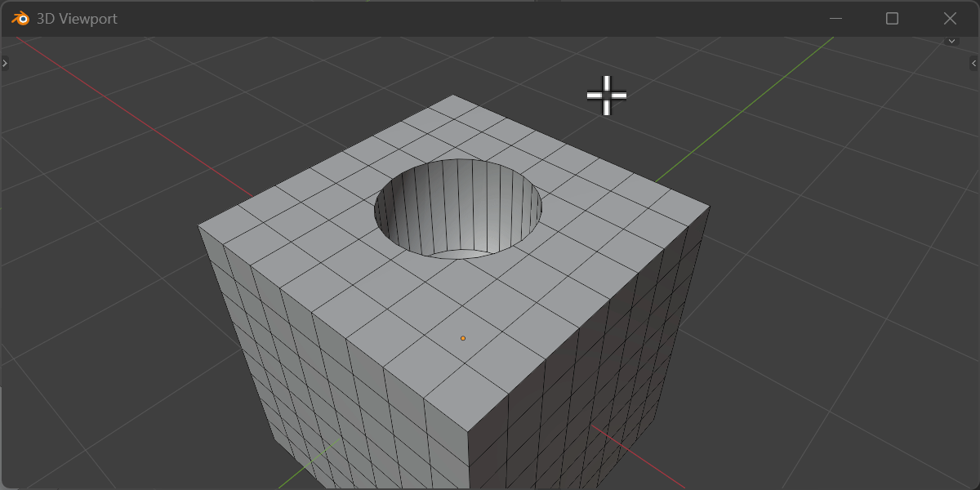The image size is (980, 490).
Task: Close the 3D Viewport window
Action: [x=950, y=19]
